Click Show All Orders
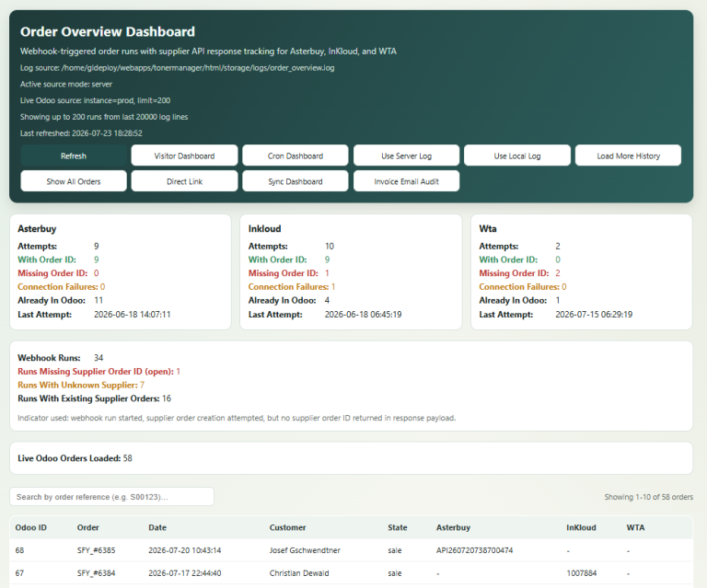The image size is (707, 588). 74,181
